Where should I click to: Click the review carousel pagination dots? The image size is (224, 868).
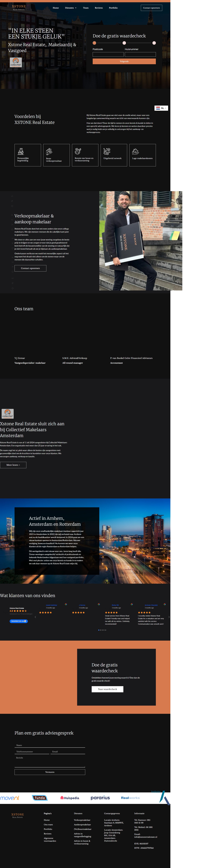coord(102,630)
